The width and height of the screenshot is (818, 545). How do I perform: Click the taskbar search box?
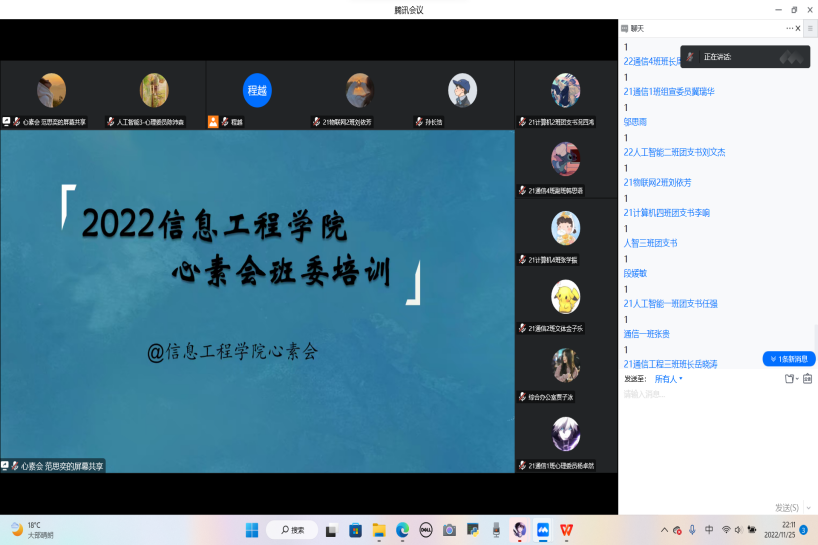(x=293, y=530)
